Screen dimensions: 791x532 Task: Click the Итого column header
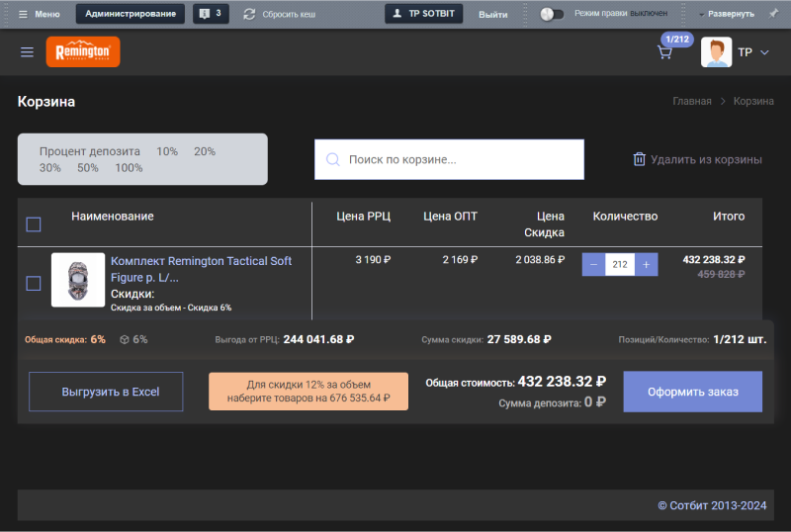729,216
